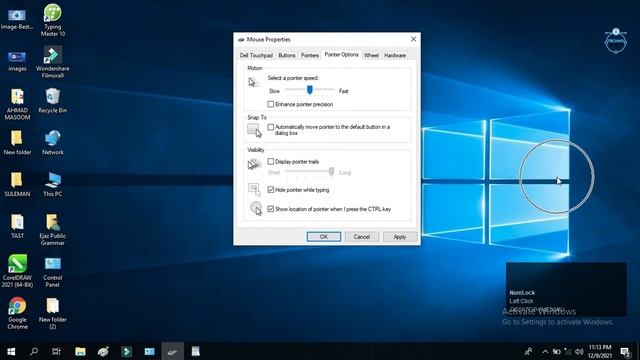The height and width of the screenshot is (360, 640).
Task: Open the volume speaker tray icon
Action: pos(579,351)
